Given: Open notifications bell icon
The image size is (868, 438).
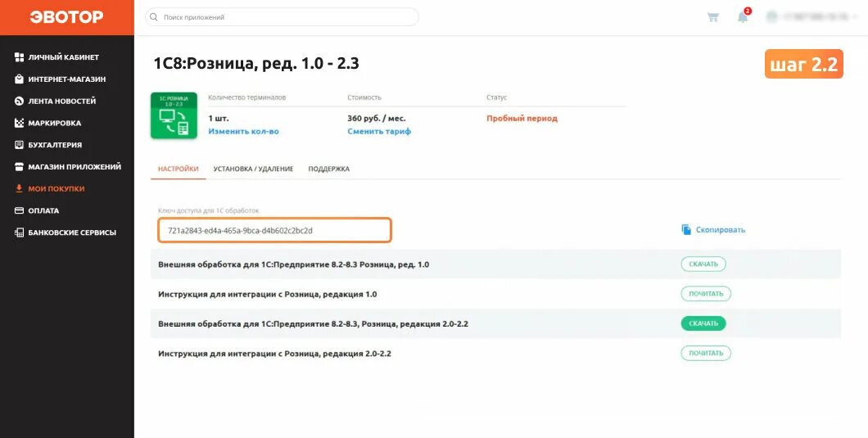Looking at the screenshot, I should (x=743, y=17).
